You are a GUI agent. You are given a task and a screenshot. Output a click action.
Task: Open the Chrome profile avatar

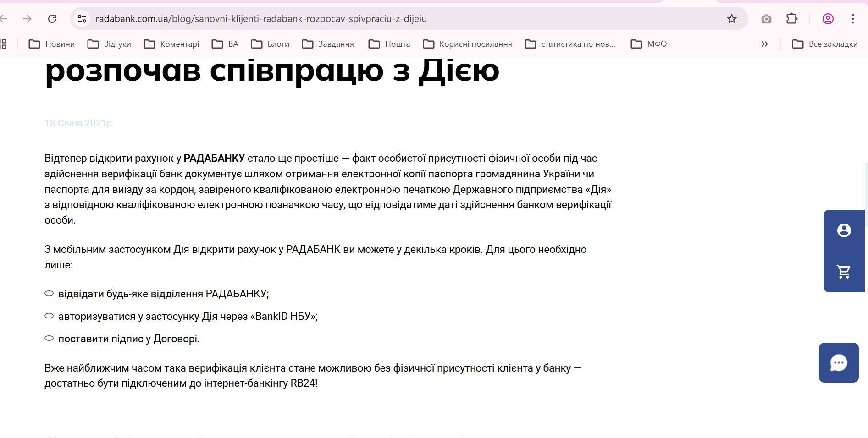point(828,19)
